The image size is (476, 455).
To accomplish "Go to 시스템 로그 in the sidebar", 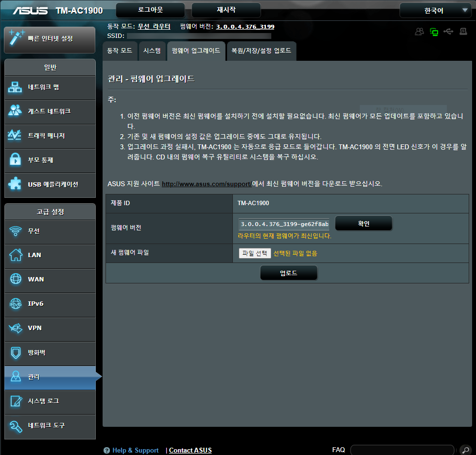I will 50,402.
